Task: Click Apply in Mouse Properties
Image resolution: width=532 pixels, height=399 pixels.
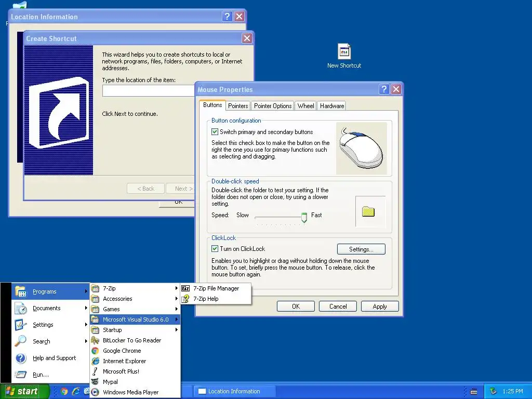Action: (x=380, y=307)
